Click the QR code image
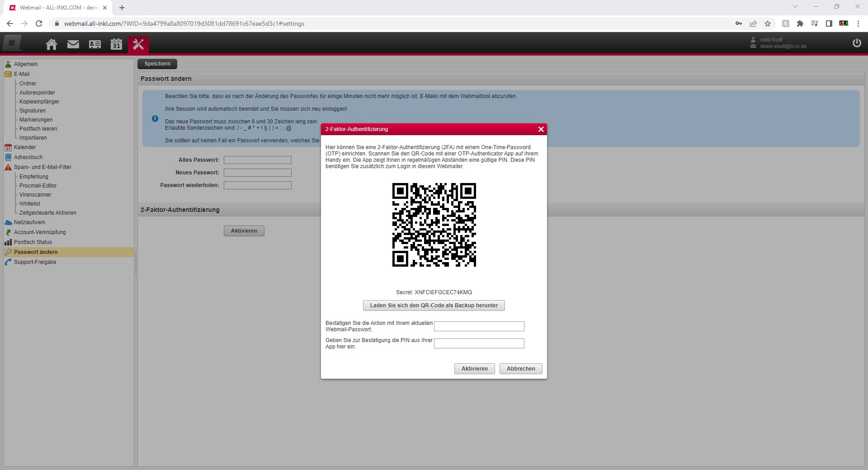This screenshot has height=470, width=868. pos(434,225)
